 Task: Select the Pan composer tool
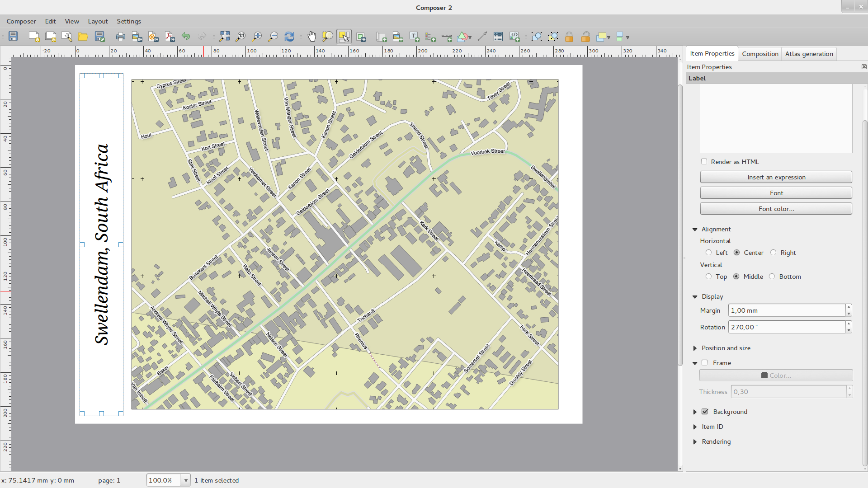[311, 37]
